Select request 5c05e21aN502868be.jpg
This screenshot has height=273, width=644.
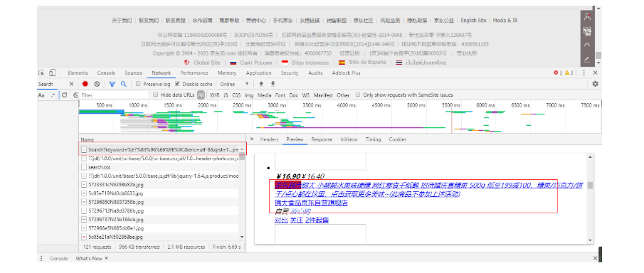tap(159, 237)
